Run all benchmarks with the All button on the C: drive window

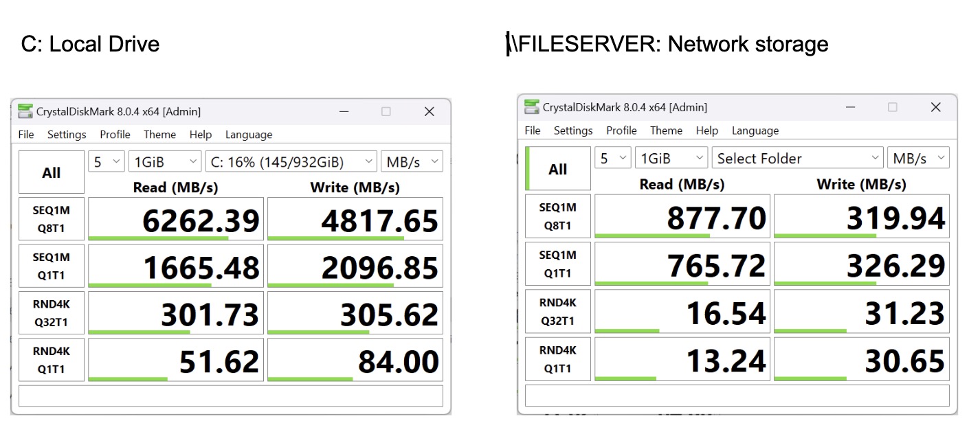click(52, 172)
